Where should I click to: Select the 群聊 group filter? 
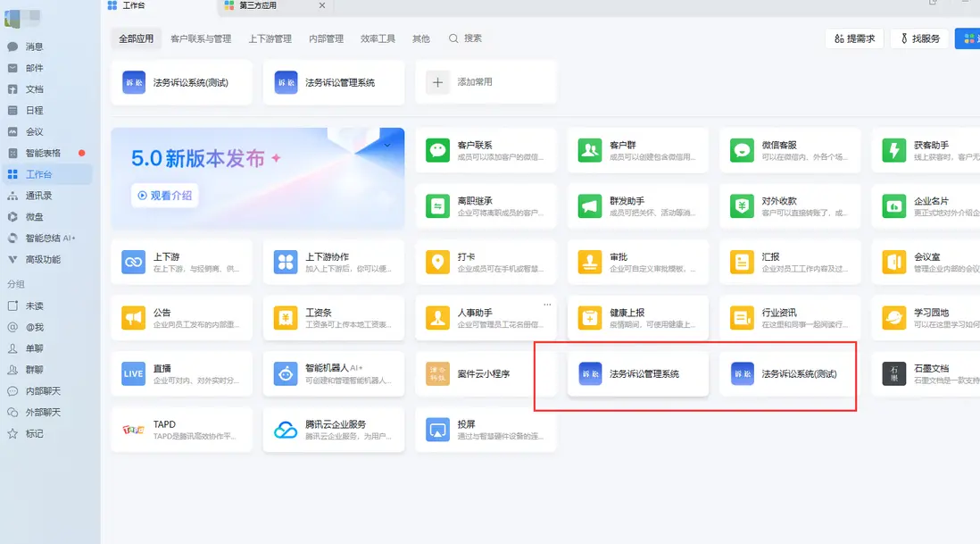pos(35,370)
